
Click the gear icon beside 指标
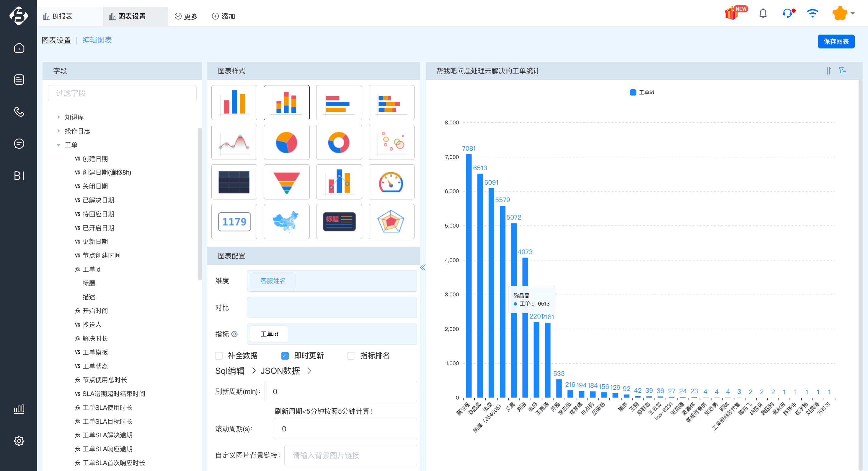(234, 334)
